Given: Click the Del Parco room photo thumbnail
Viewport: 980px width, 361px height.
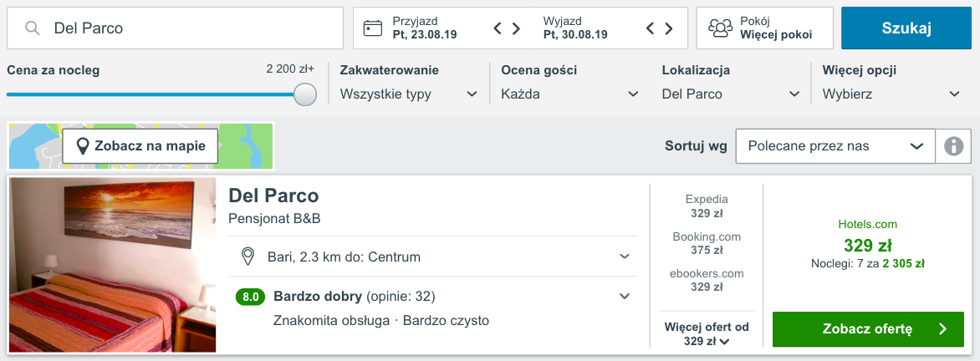Looking at the screenshot, I should point(113,266).
